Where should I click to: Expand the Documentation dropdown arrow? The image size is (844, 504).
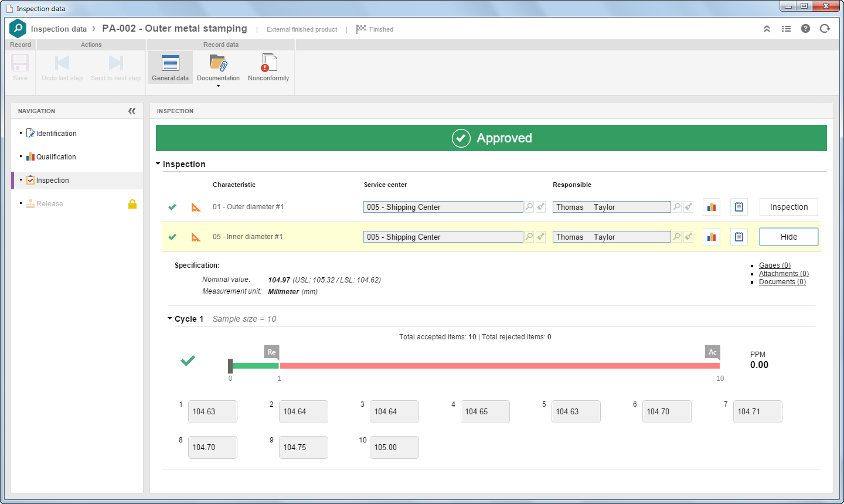point(218,86)
